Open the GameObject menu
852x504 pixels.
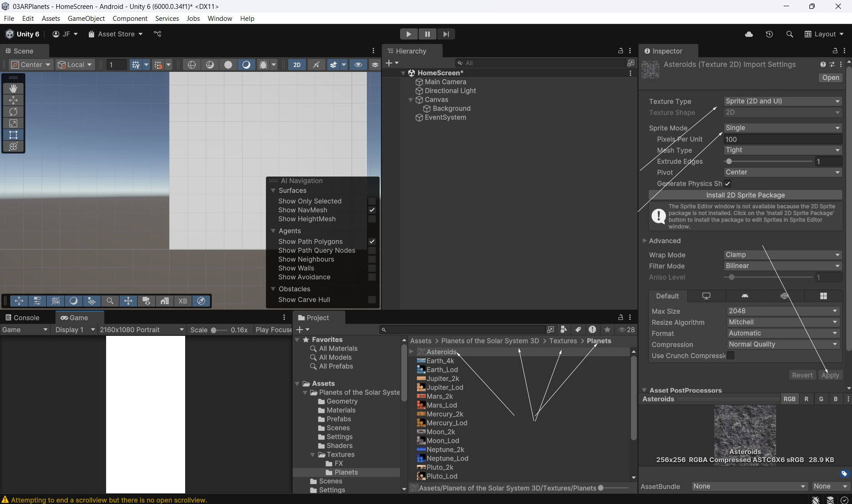[86, 19]
